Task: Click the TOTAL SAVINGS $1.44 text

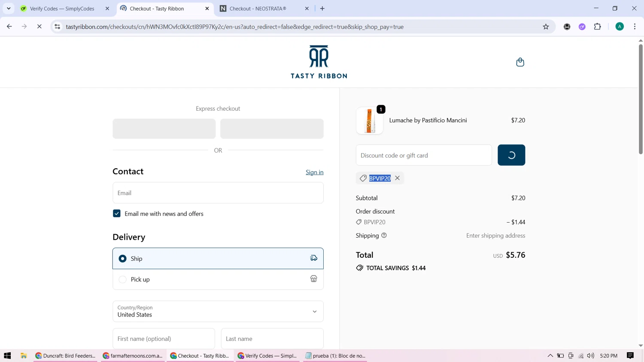Action: pos(396,268)
